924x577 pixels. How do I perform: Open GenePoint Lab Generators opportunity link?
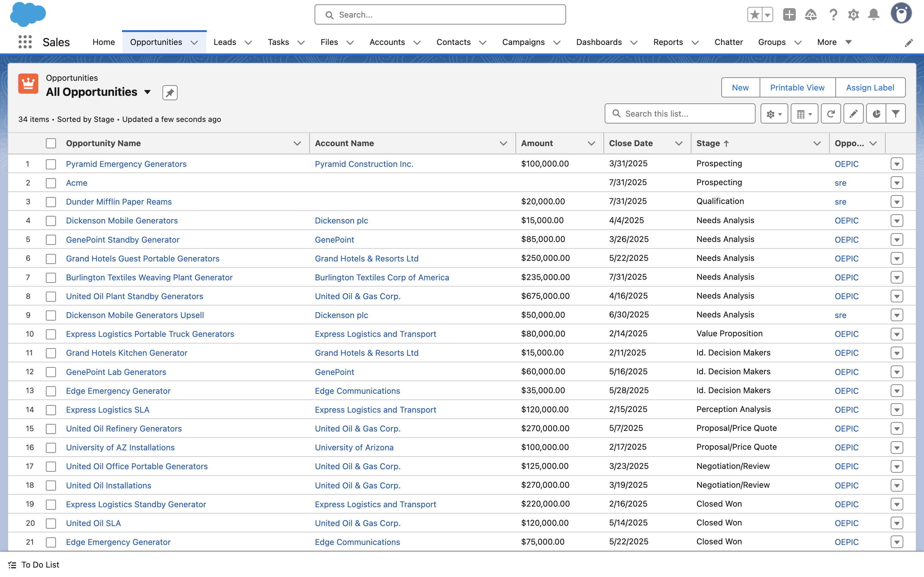click(116, 372)
